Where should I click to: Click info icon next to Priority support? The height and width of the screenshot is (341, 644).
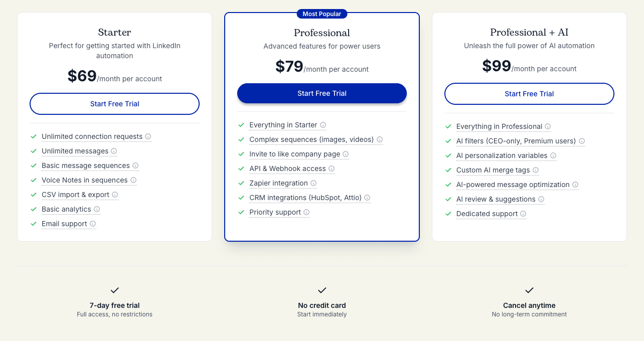coord(306,212)
